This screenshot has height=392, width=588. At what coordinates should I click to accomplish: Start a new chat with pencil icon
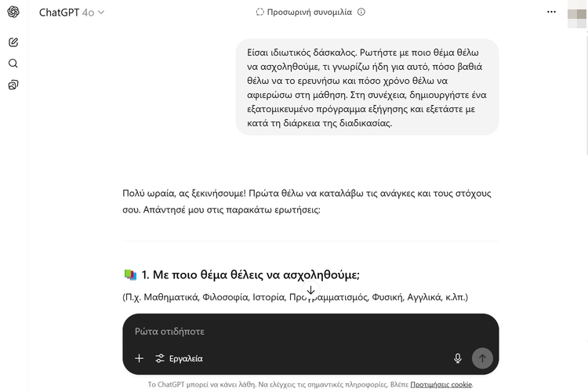coord(13,42)
